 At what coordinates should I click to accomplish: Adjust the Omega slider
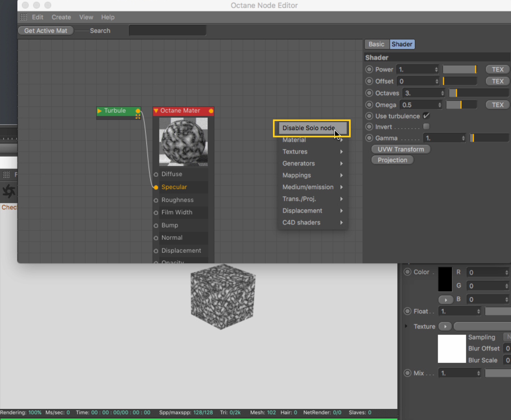click(x=461, y=105)
